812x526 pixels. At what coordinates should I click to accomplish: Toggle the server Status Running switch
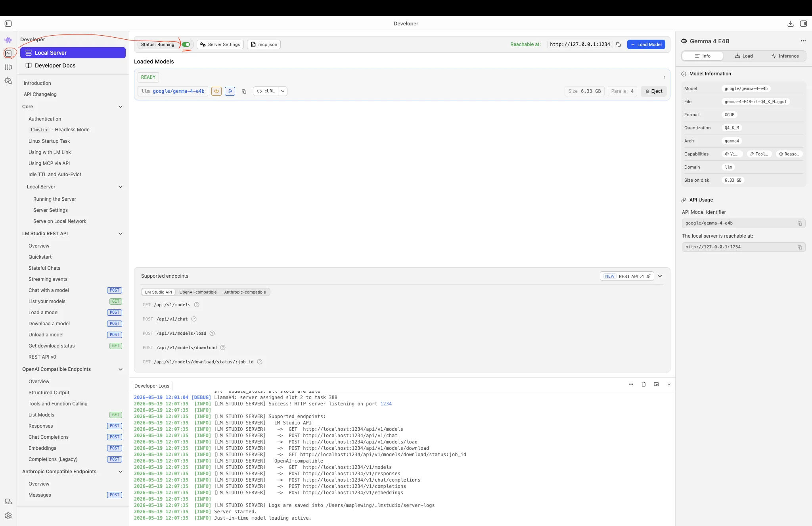[186, 44]
